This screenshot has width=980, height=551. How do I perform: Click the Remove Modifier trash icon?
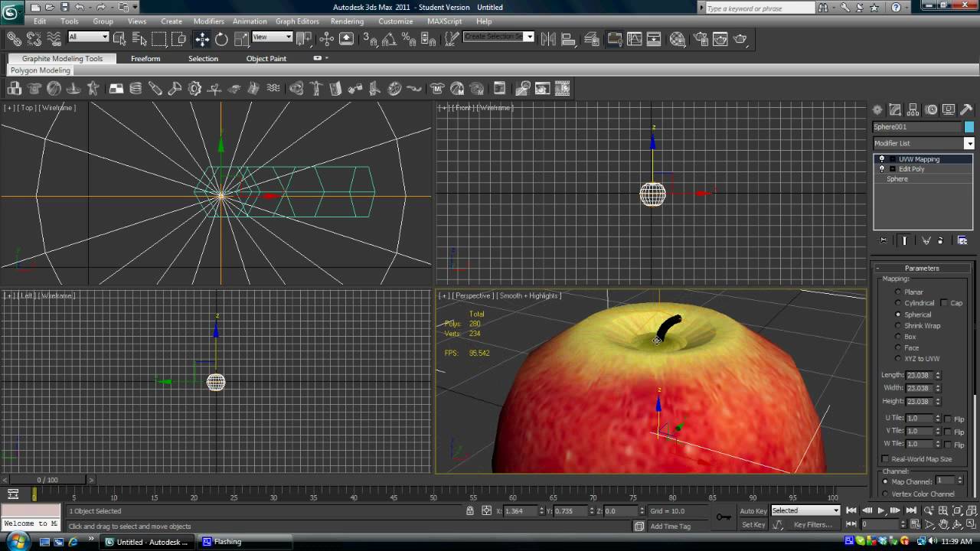(941, 240)
